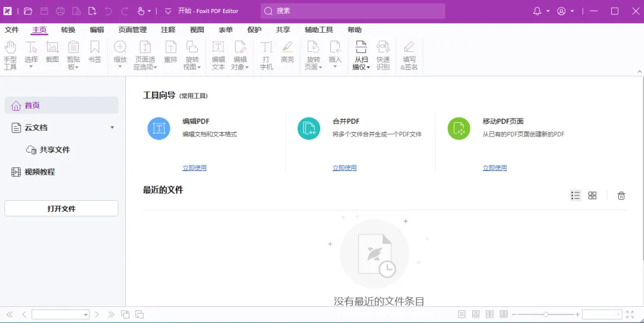
Task: Open the Clipboard (剪贴板) tool
Action: 73,55
